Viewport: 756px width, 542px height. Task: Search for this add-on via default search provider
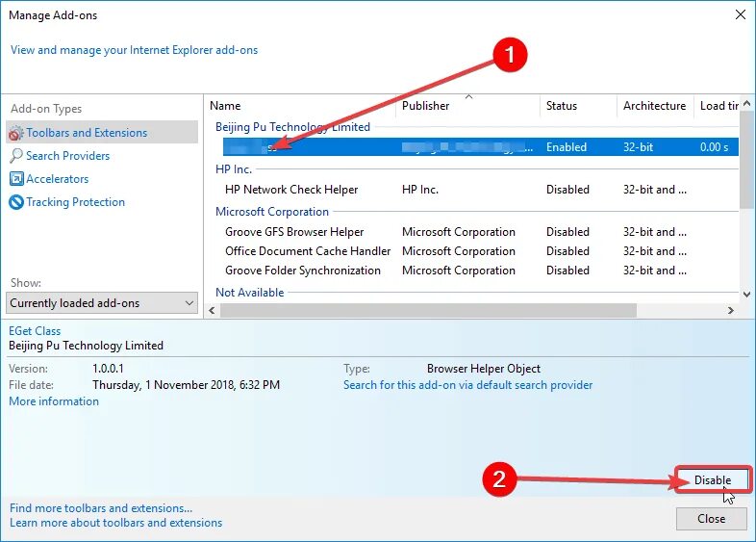pyautogui.click(x=467, y=385)
